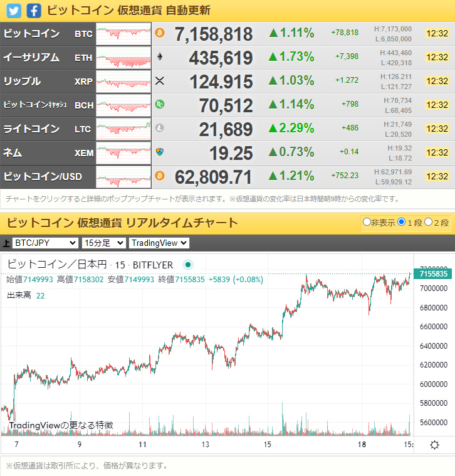Click the orange Bitcoin coin icon
Screen dimensions: 455x476
(x=159, y=33)
